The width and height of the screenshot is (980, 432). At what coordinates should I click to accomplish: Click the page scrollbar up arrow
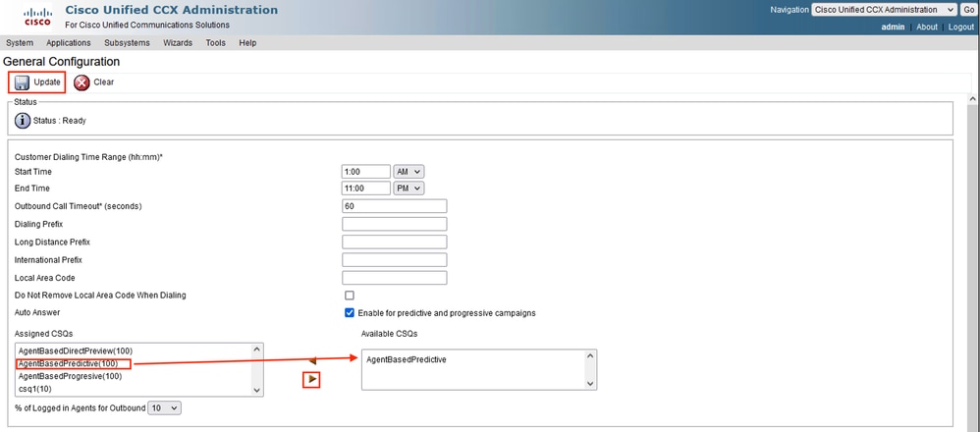(x=972, y=99)
